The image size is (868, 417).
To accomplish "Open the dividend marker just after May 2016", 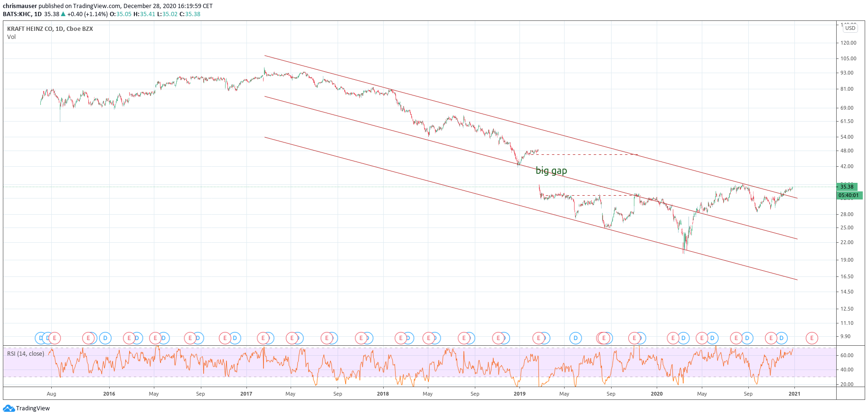I will (163, 338).
